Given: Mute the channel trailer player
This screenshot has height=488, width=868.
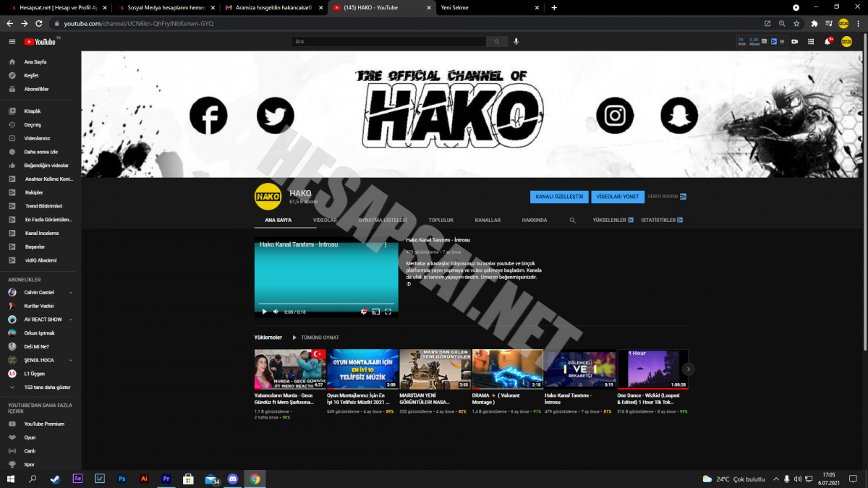Looking at the screenshot, I should (276, 312).
